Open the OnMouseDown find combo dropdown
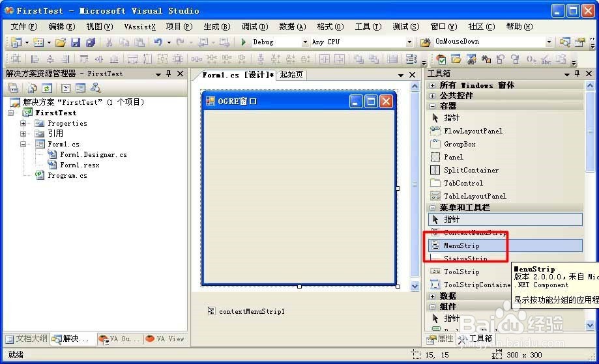 (549, 42)
